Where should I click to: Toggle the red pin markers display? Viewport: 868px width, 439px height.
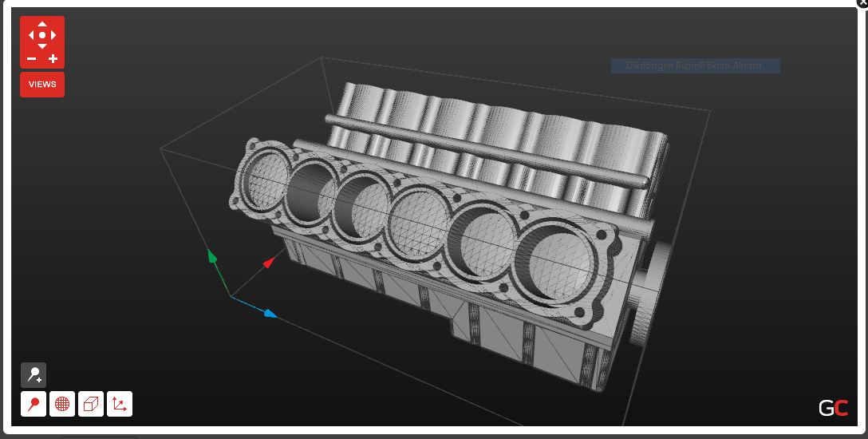coord(34,404)
